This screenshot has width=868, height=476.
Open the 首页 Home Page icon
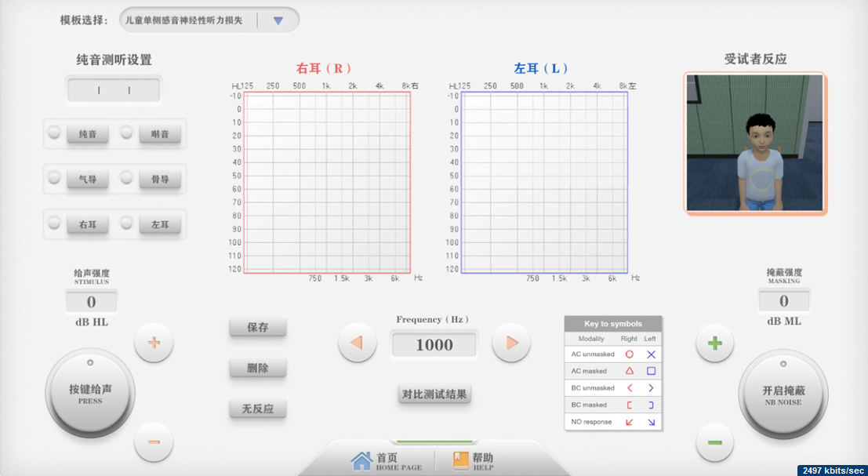point(361,460)
